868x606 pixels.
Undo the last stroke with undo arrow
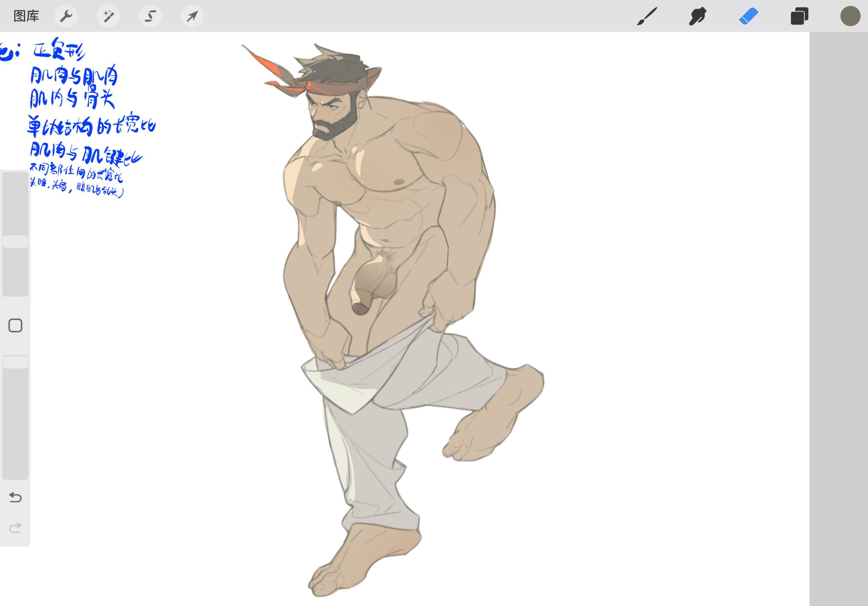(15, 497)
